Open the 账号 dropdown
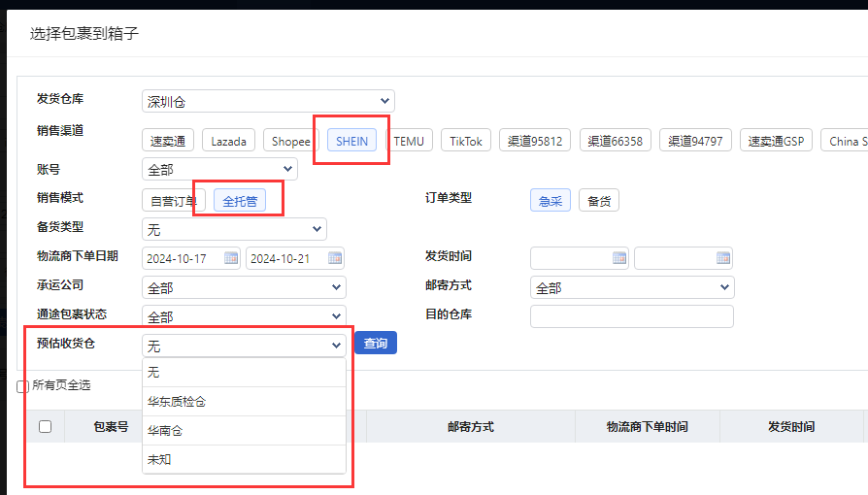The image size is (868, 495). [x=218, y=170]
